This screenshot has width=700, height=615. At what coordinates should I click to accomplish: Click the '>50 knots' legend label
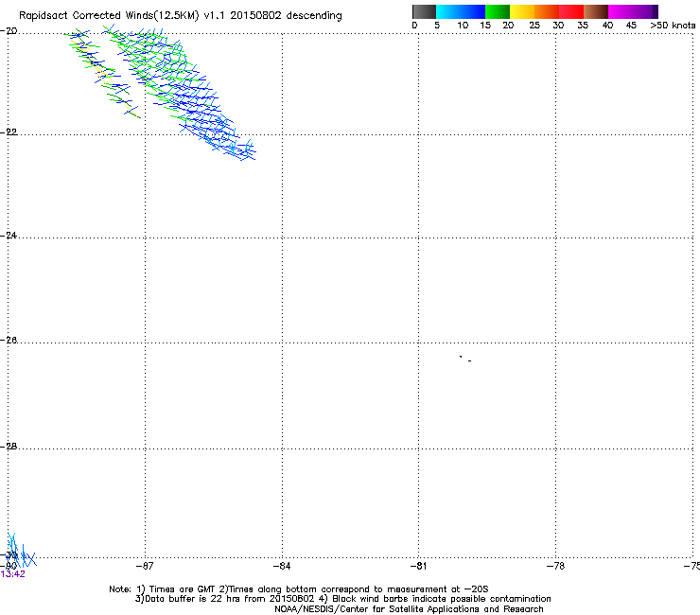(673, 25)
